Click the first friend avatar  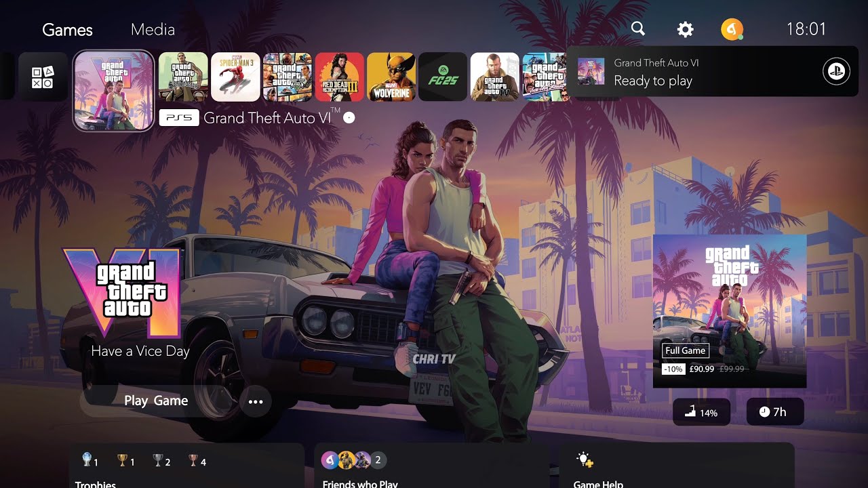click(330, 460)
